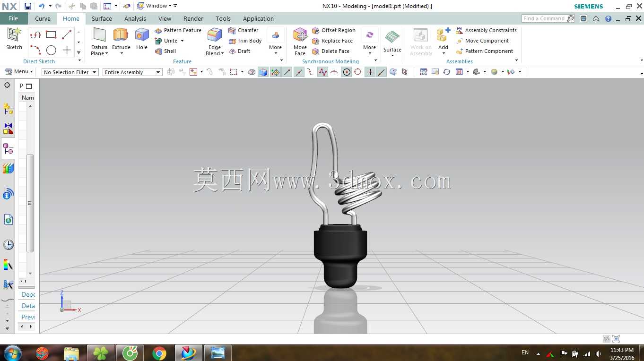Select the Arc sketch tool
Image resolution: width=644 pixels, height=361 pixels.
(35, 50)
